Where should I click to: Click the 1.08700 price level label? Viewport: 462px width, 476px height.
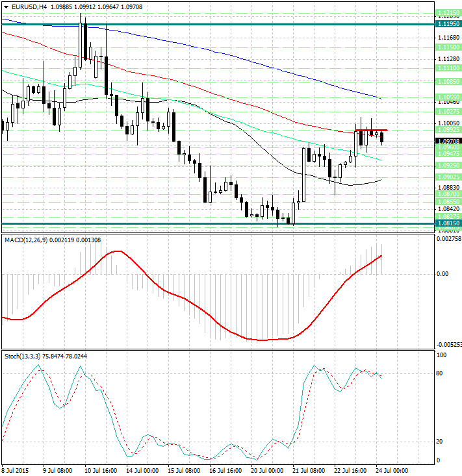448,194
